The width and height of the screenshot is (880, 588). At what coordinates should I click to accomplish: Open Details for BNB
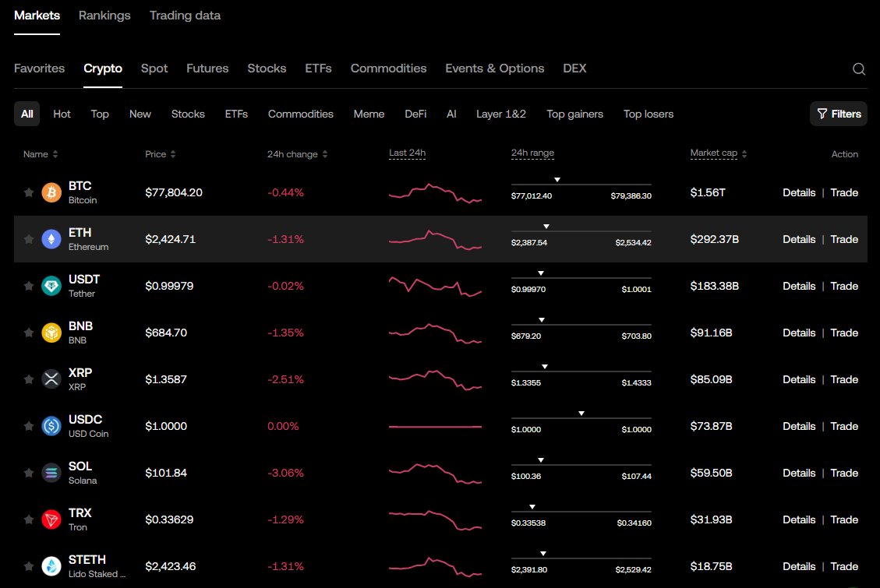click(x=799, y=333)
